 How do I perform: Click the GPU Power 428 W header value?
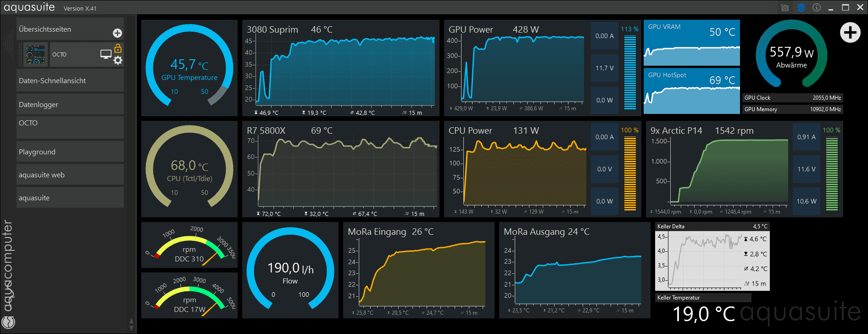pos(526,29)
